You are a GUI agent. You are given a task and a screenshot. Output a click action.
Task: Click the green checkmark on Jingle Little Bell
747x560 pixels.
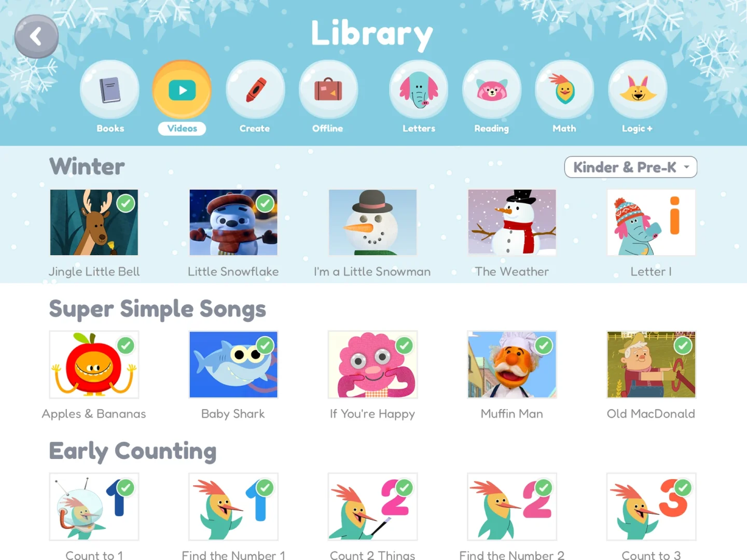coord(126,203)
